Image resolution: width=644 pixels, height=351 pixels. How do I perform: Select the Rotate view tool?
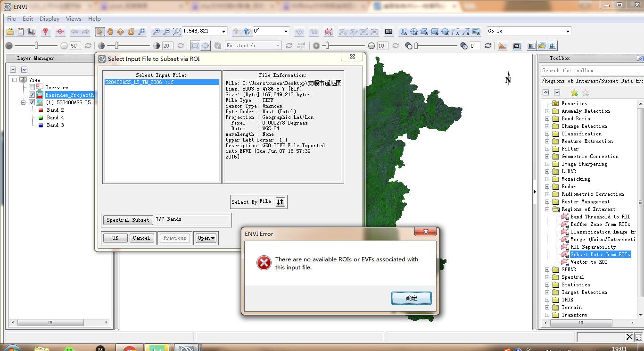[x=131, y=32]
